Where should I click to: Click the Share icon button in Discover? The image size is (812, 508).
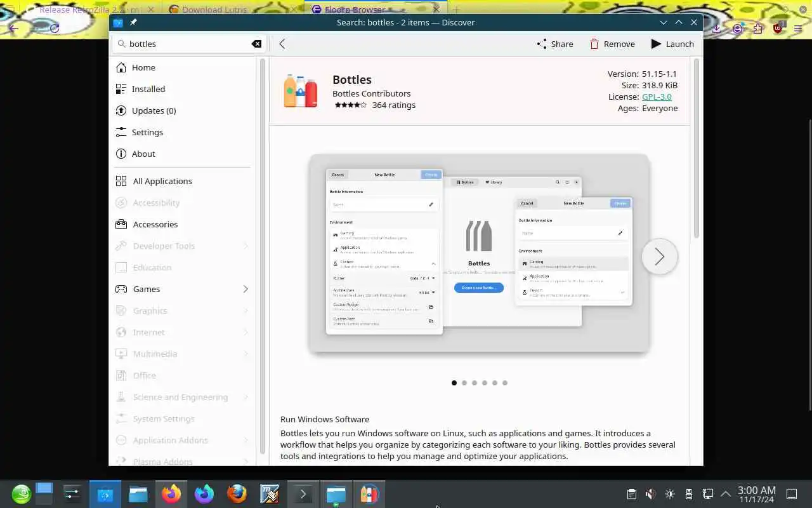tap(554, 44)
